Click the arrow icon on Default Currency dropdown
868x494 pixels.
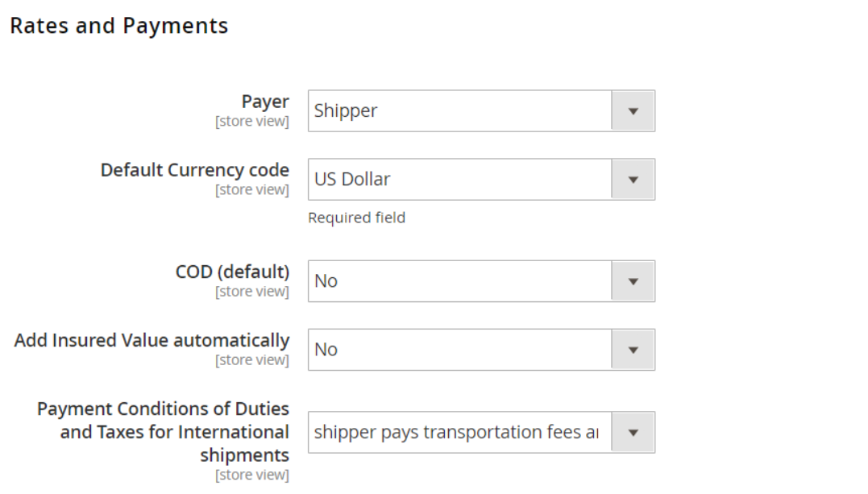click(633, 179)
